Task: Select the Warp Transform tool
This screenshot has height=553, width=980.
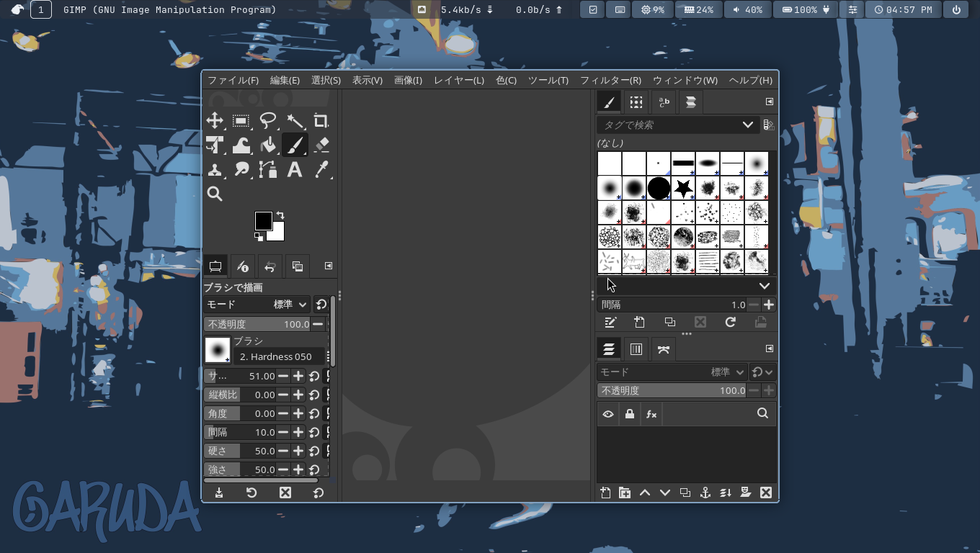Action: 241,145
